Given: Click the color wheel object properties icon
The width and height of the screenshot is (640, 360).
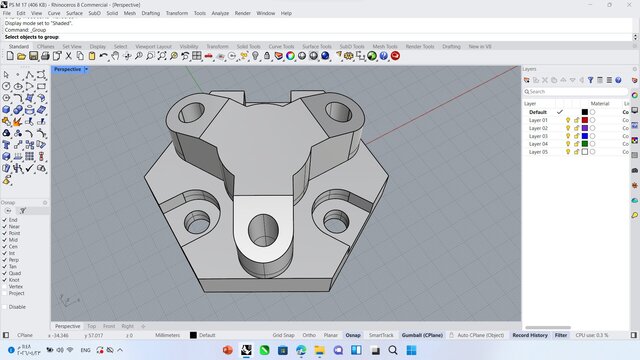Looking at the screenshot, I should (x=290, y=56).
